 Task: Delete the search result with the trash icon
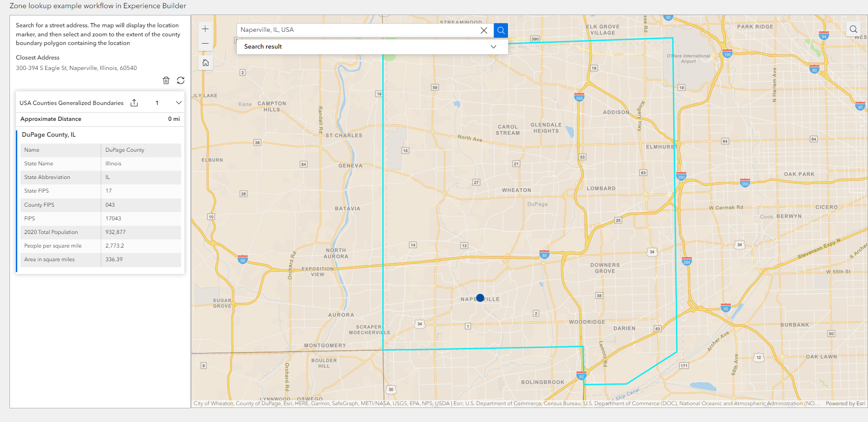166,80
